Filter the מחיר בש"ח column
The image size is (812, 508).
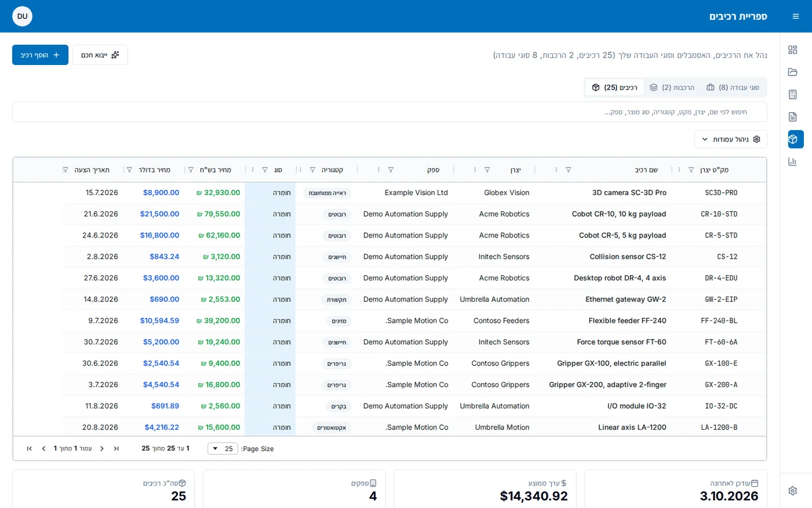tap(191, 170)
